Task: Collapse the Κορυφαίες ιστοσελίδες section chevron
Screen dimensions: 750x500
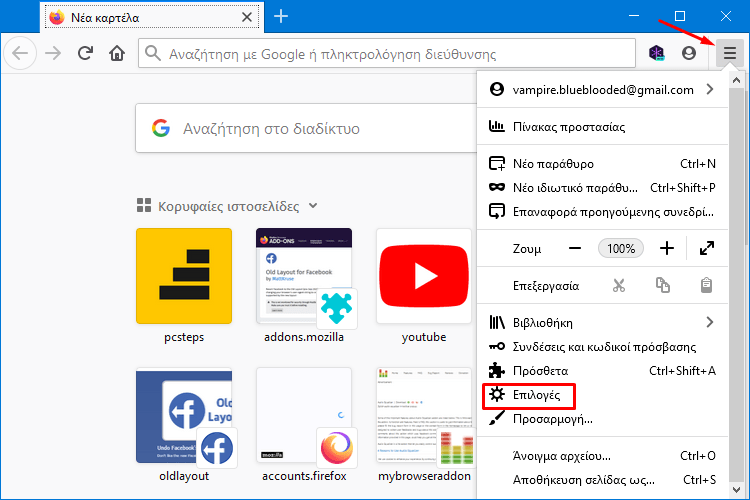Action: coord(313,206)
